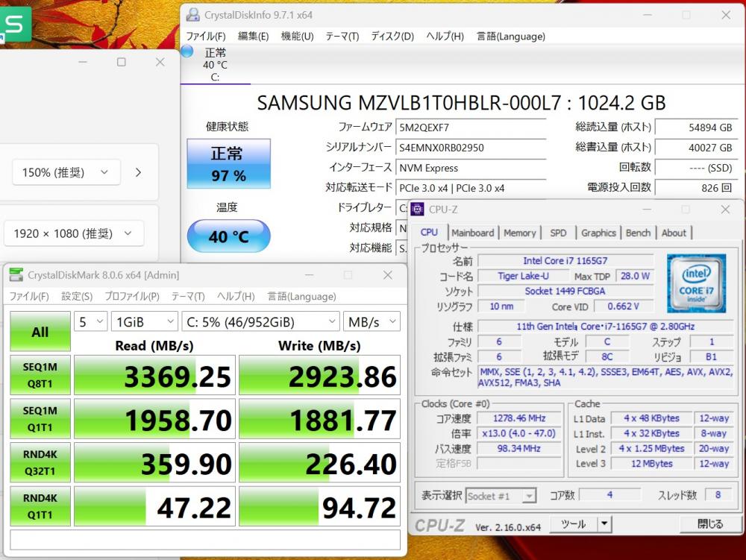Open the green S app icon on desktop

14,25
